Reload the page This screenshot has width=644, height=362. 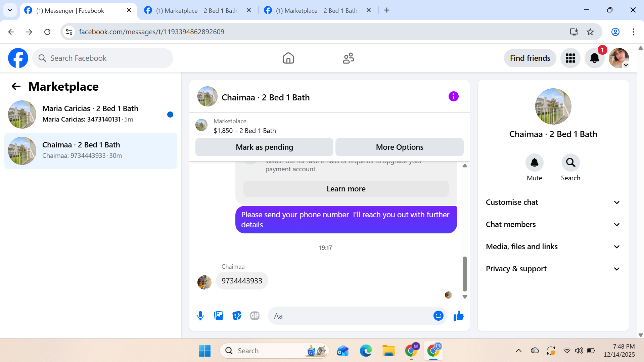tap(47, 32)
